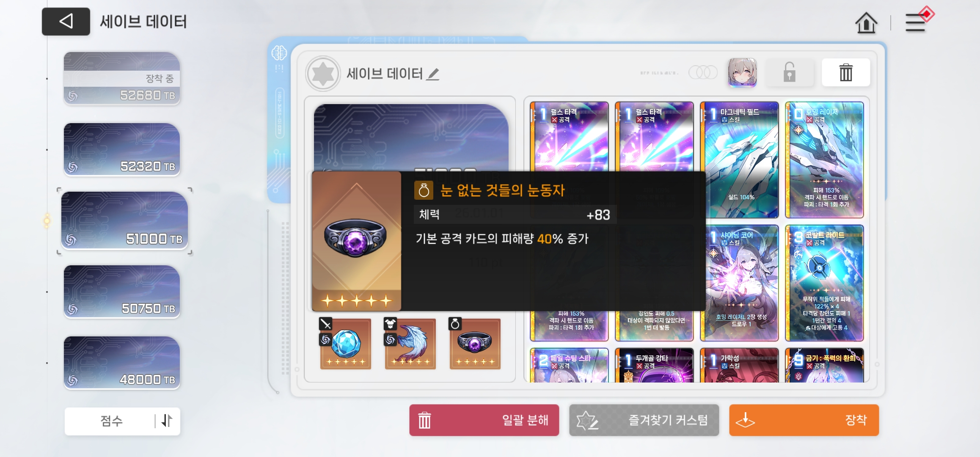The width and height of the screenshot is (980, 457).
Task: Toggle the lock on save data
Action: tap(790, 72)
